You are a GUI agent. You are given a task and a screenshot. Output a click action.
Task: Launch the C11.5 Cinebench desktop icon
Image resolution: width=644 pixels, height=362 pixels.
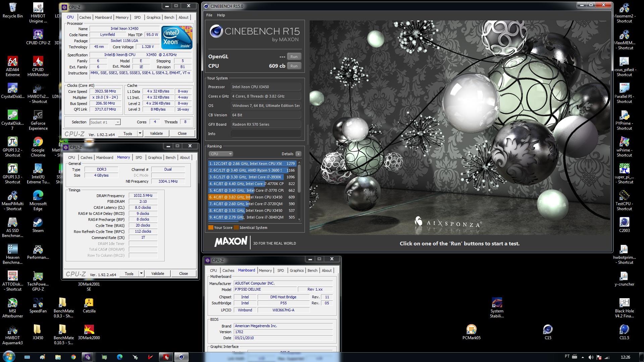[624, 332]
